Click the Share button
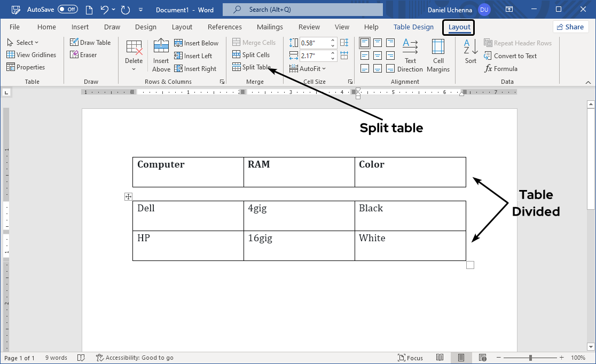The width and height of the screenshot is (596, 364). pyautogui.click(x=570, y=27)
